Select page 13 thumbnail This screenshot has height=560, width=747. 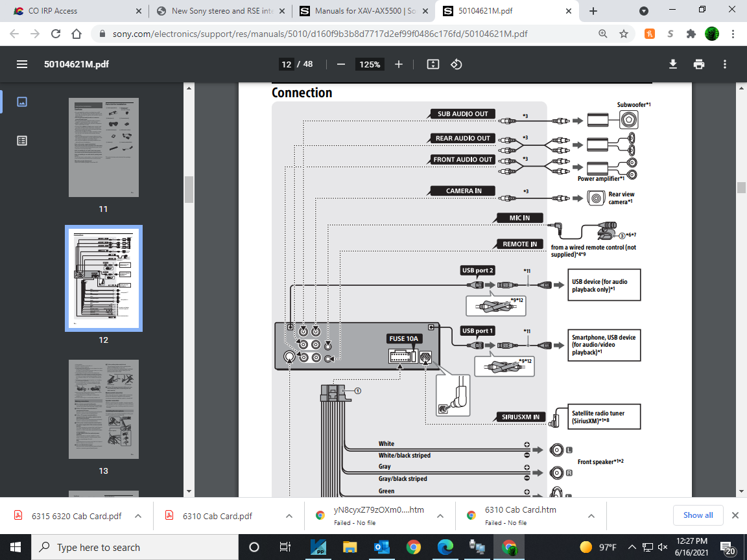click(103, 409)
